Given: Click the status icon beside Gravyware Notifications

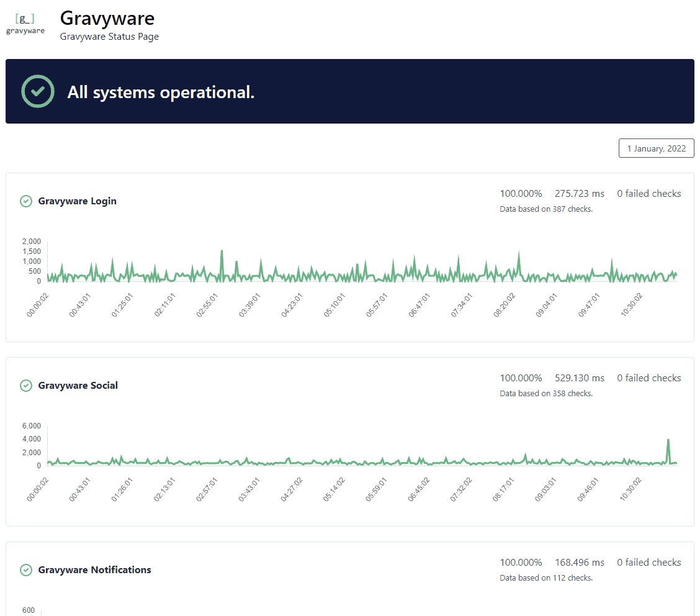Looking at the screenshot, I should tap(25, 569).
